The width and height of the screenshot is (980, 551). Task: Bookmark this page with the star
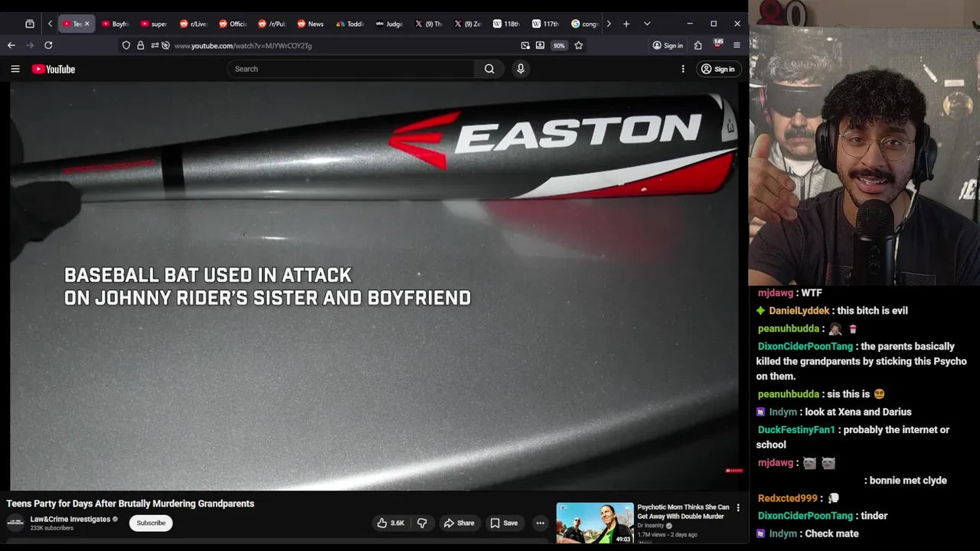point(579,45)
